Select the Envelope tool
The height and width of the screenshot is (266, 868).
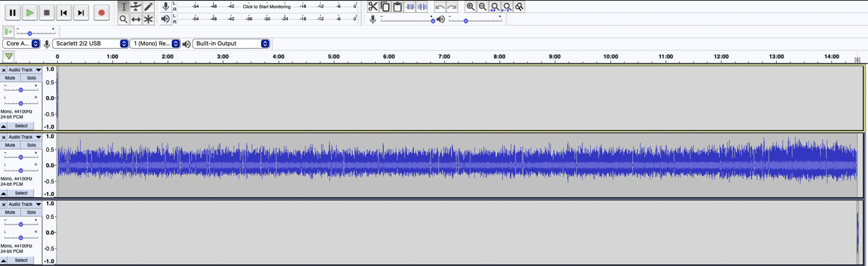(x=136, y=7)
